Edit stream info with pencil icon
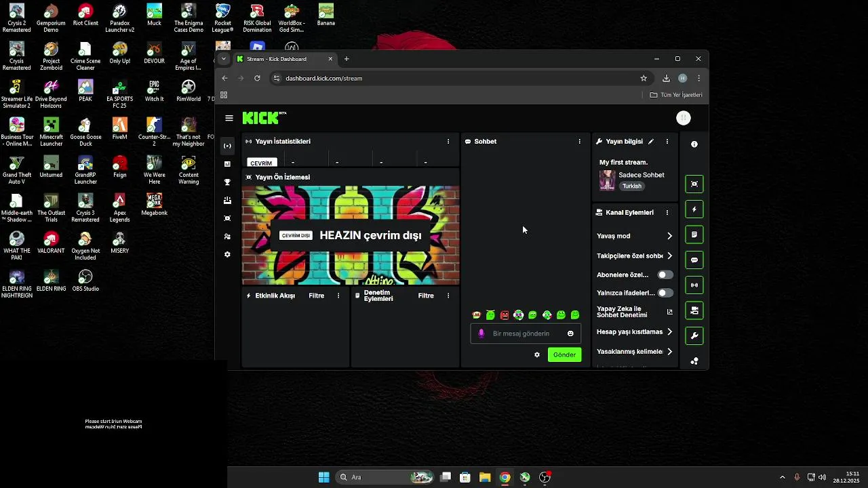This screenshot has height=488, width=868. 651,142
